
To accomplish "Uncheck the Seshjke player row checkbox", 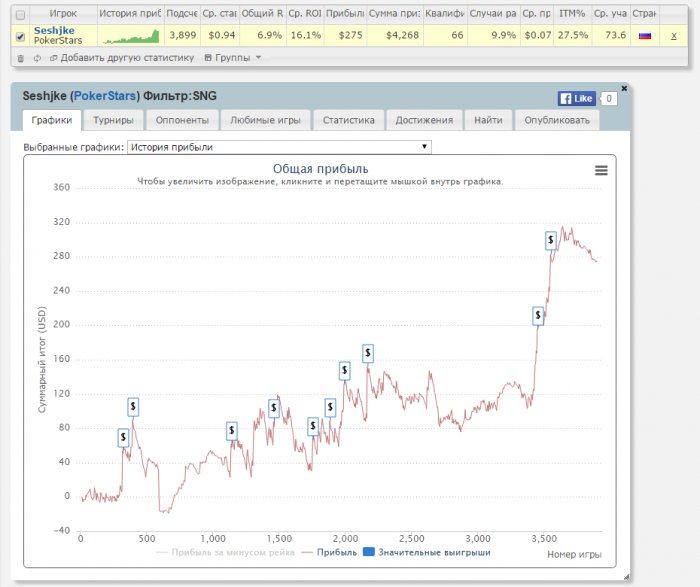I will [20, 36].
